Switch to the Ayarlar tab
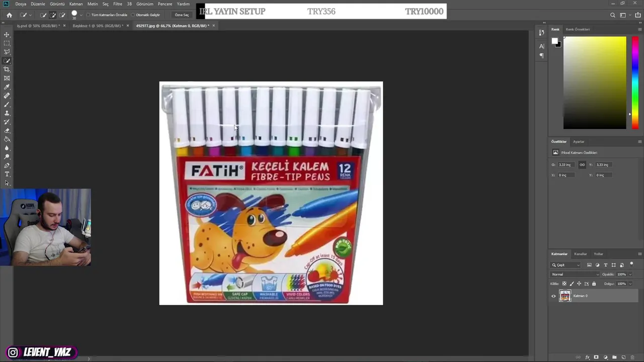644x362 pixels. 579,142
